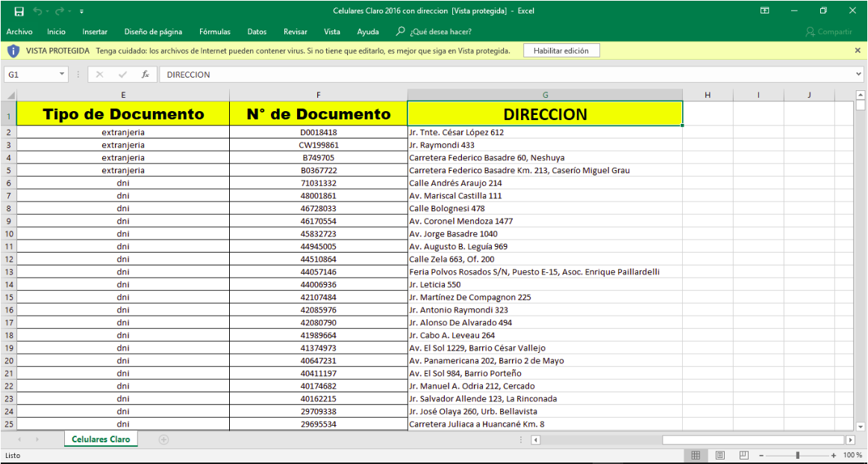Open the Diseño de página tab
The width and height of the screenshot is (868, 464).
153,32
